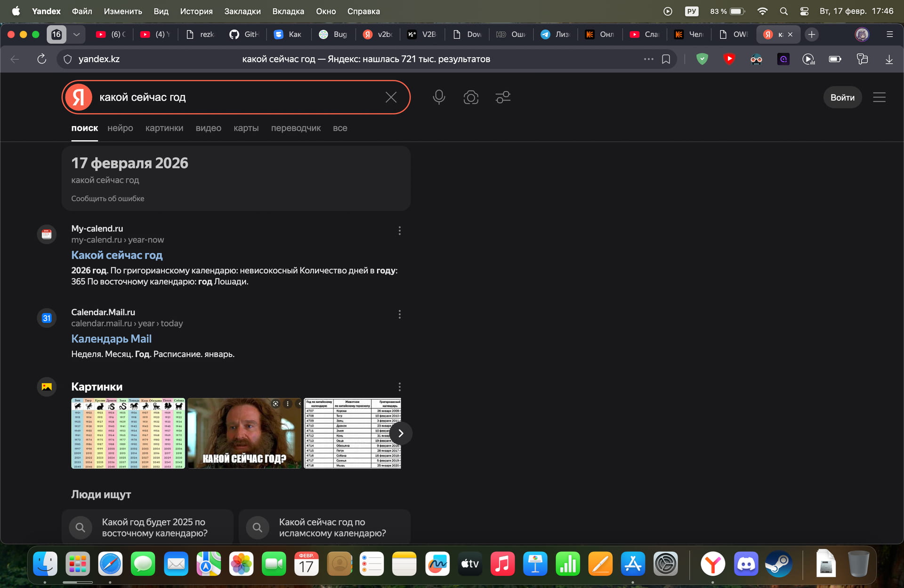Open options menu for My-calend.ru result

(x=399, y=231)
